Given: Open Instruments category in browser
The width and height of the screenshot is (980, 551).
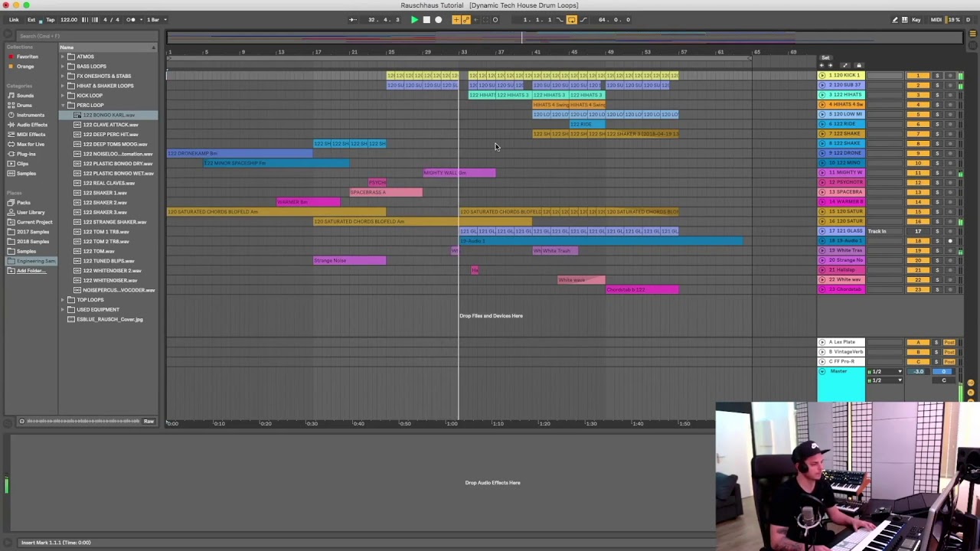Looking at the screenshot, I should point(31,115).
